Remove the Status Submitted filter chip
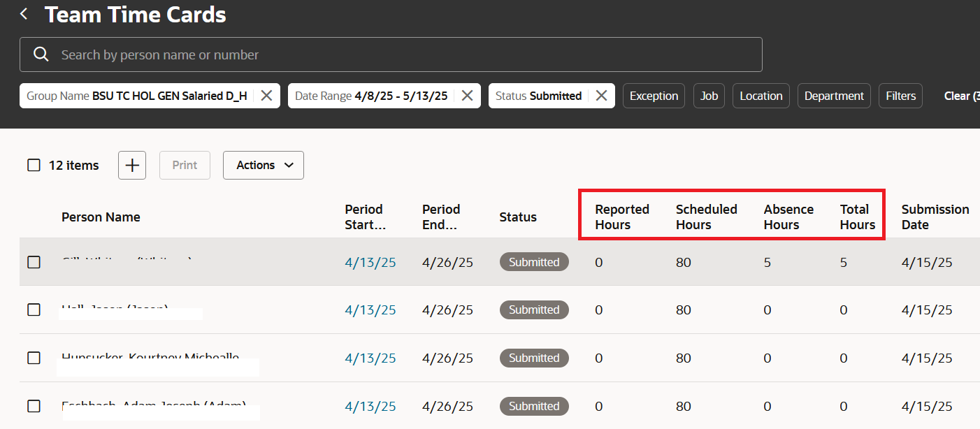The height and width of the screenshot is (429, 980). 601,96
